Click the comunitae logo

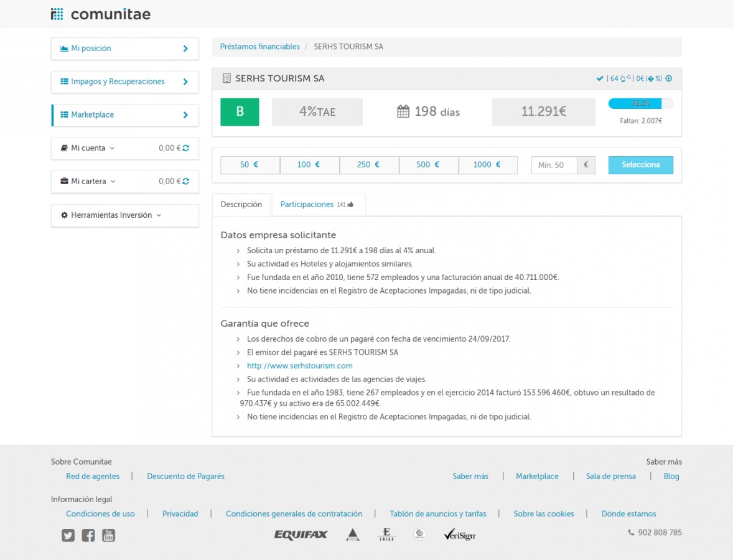pyautogui.click(x=101, y=14)
